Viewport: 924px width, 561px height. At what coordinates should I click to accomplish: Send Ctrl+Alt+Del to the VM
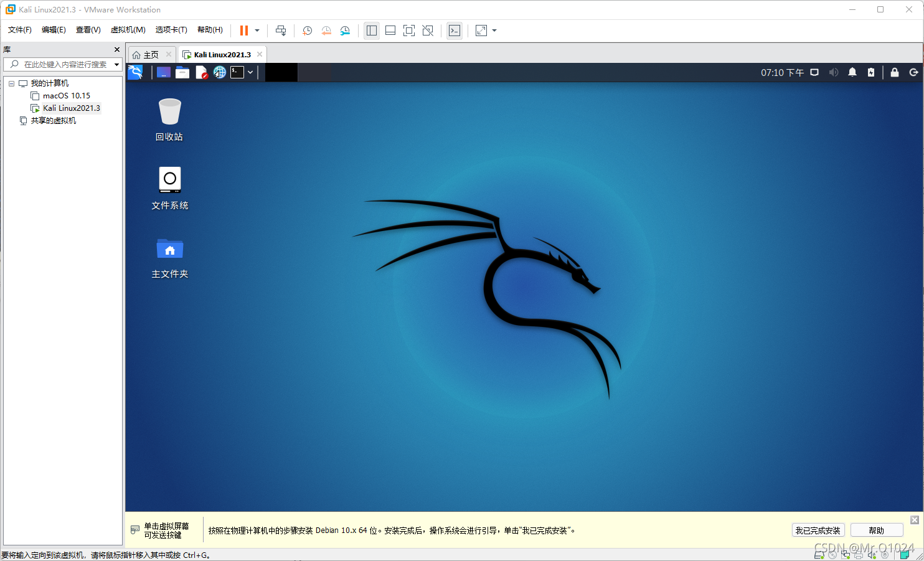pyautogui.click(x=281, y=31)
